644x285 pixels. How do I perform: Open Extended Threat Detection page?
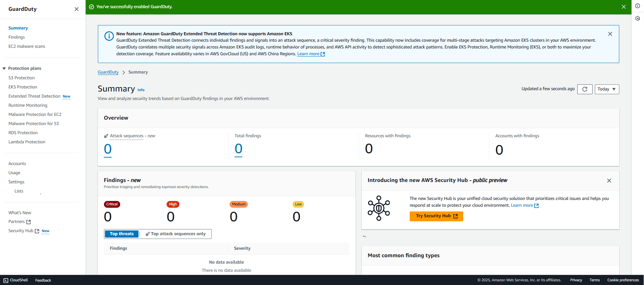[34, 96]
